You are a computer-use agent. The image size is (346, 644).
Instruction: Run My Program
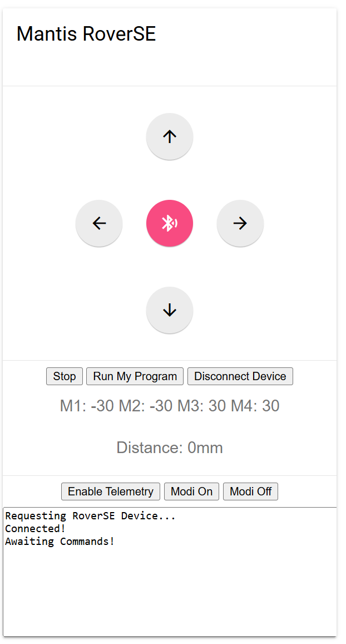[135, 376]
